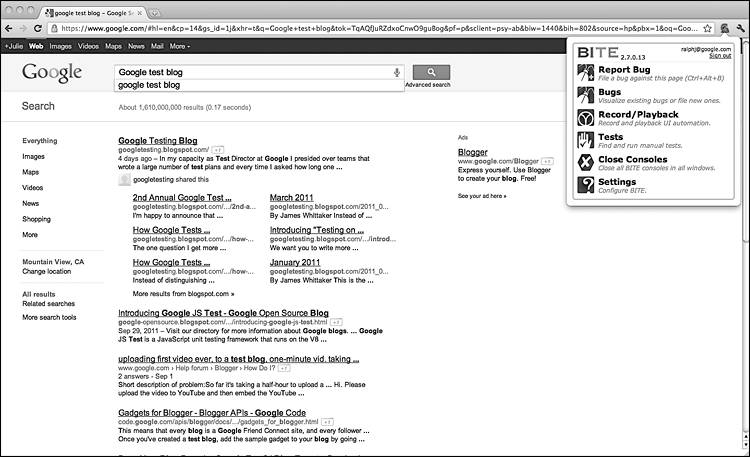
Task: Click the Google logo
Action: (52, 73)
